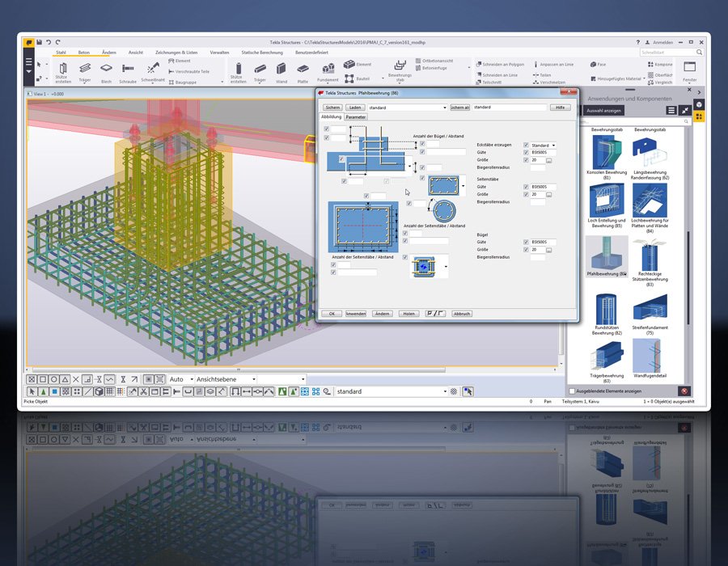The image size is (728, 566).
Task: Open the Beton ribbon tab
Action: point(83,53)
